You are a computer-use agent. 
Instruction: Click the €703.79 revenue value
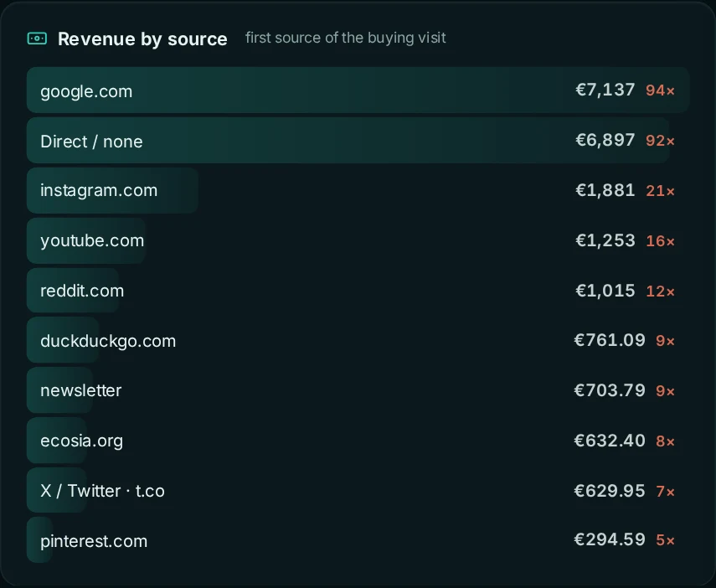pyautogui.click(x=610, y=390)
